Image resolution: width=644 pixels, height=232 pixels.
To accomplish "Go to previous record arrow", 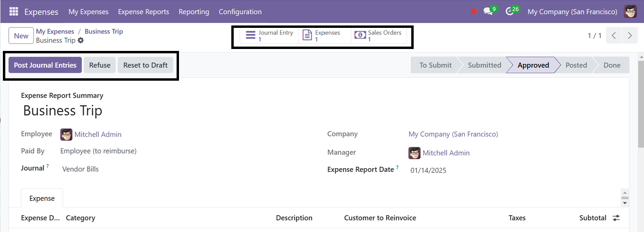I will tap(614, 36).
